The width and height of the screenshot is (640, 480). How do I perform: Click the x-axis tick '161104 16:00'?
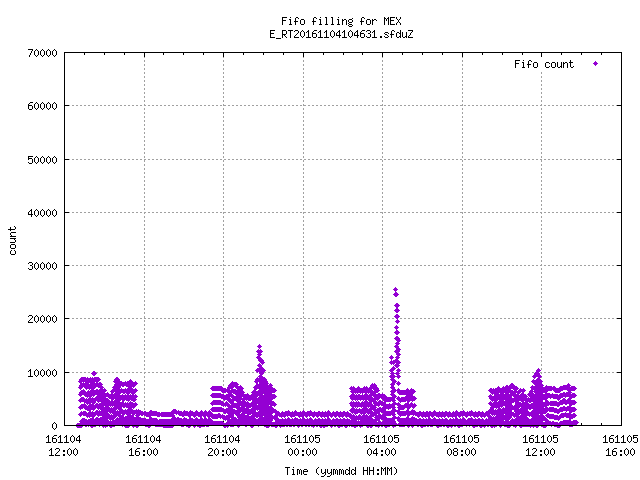pyautogui.click(x=143, y=446)
